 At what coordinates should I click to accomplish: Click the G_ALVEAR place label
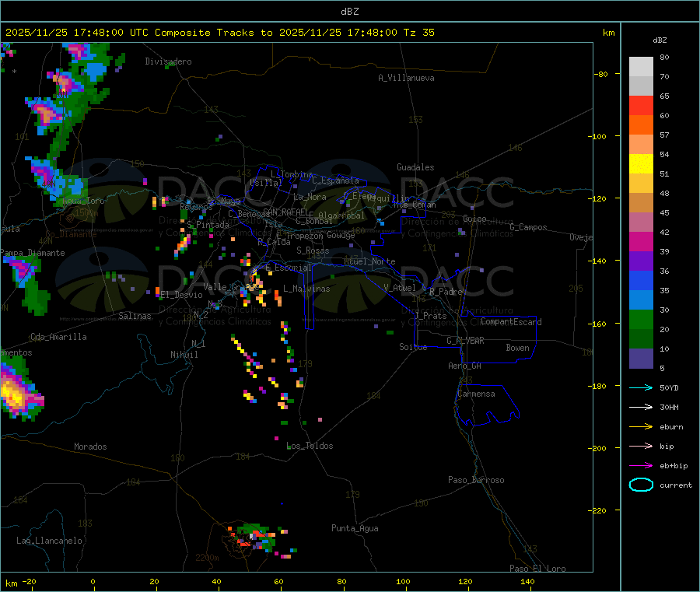pos(465,341)
